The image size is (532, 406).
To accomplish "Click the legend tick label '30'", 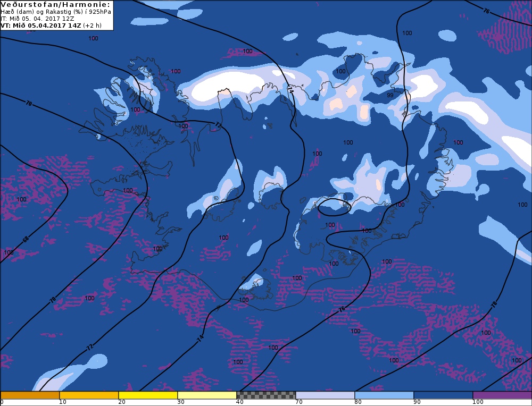I will pyautogui.click(x=180, y=402).
